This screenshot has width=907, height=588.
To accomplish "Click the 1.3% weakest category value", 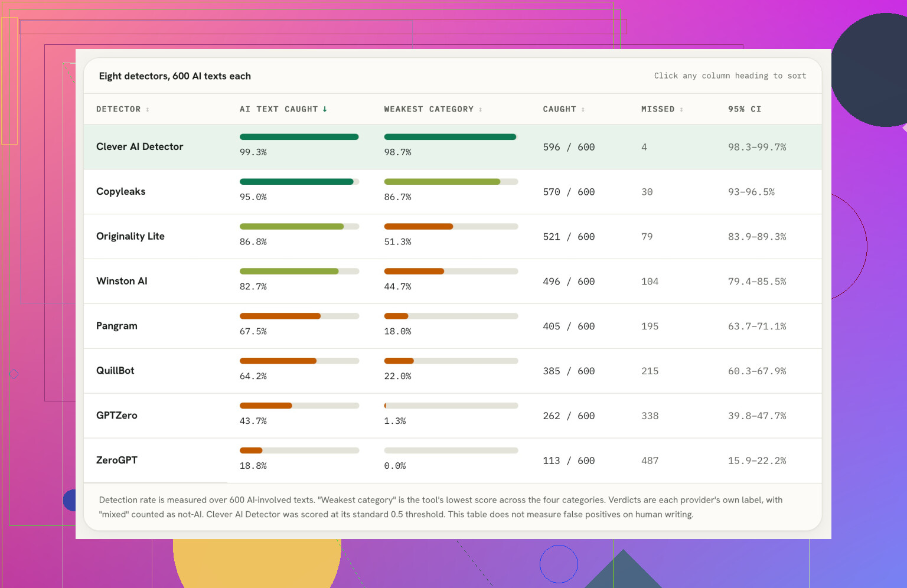I will 395,422.
